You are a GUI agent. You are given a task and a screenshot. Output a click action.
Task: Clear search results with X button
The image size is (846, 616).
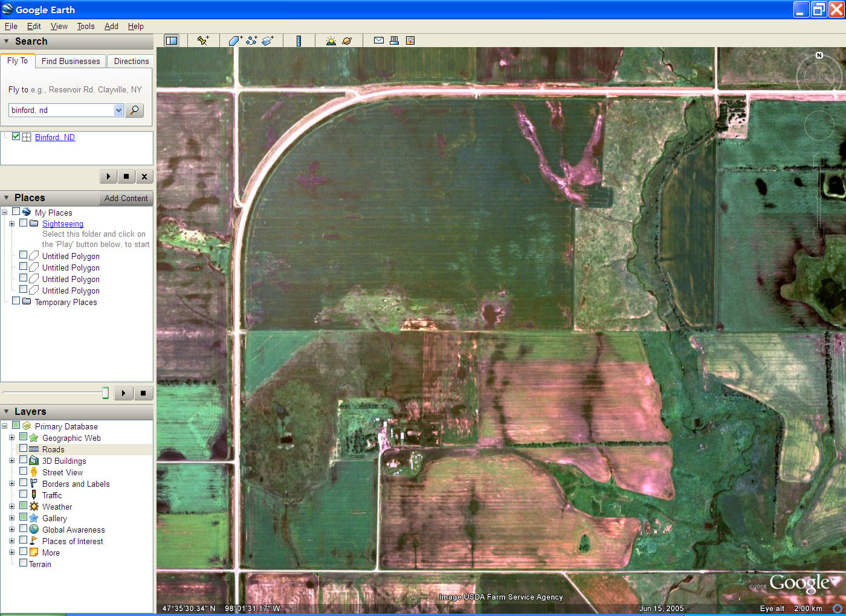click(144, 176)
